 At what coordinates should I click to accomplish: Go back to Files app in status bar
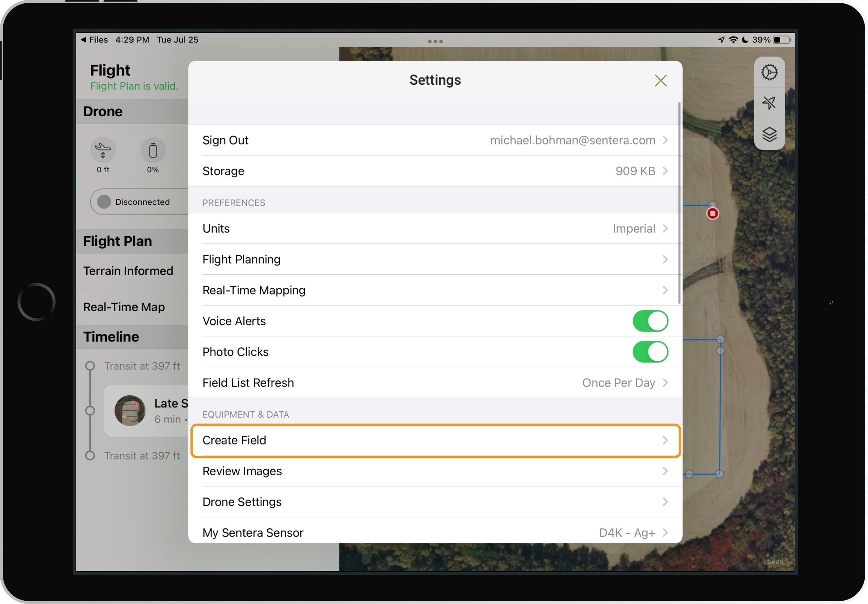pyautogui.click(x=95, y=40)
